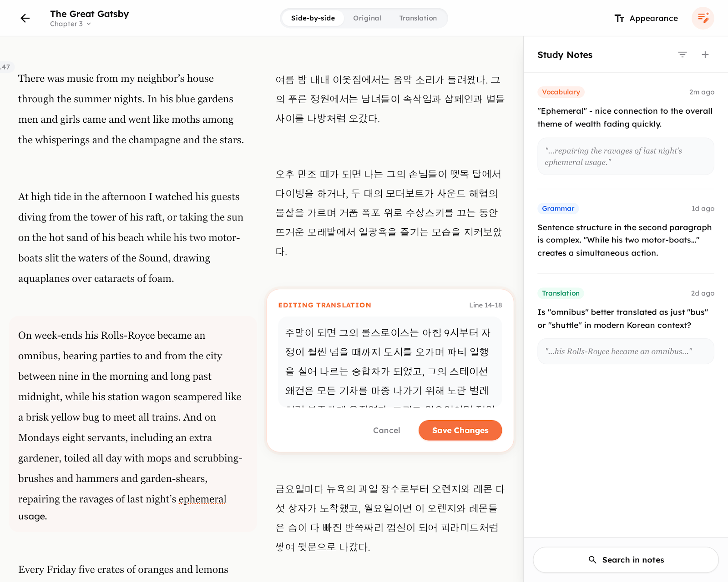Select the paragraph starting "At high tide"
Viewport: 728px width, 582px height.
[x=131, y=237]
